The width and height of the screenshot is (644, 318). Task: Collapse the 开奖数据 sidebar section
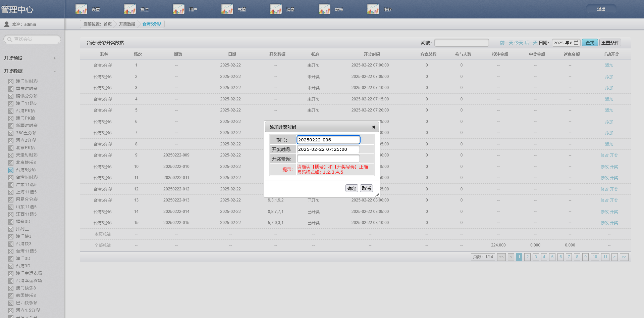55,71
